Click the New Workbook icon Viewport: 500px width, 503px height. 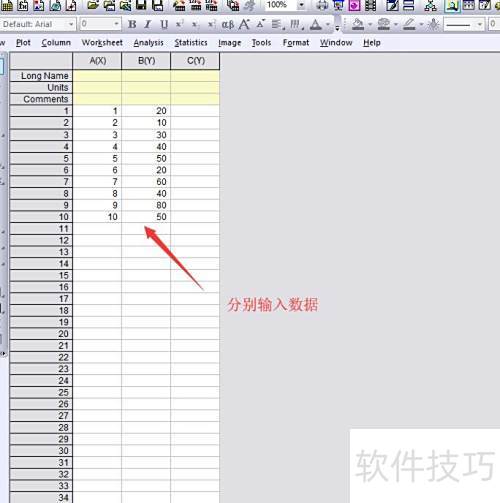7,5
